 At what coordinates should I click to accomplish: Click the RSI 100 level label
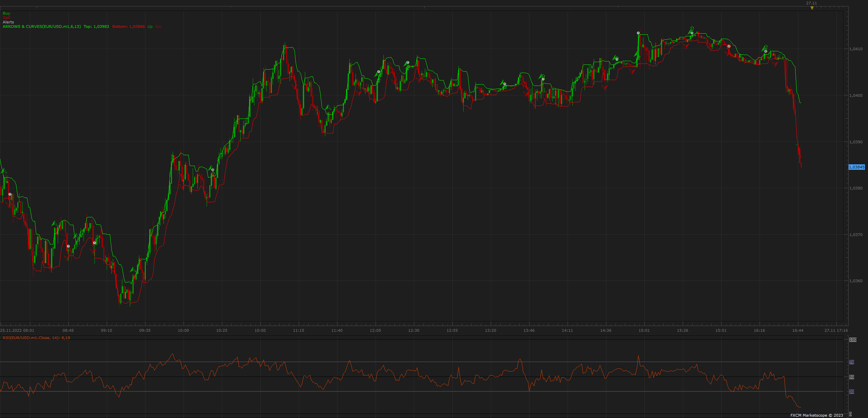(x=853, y=340)
